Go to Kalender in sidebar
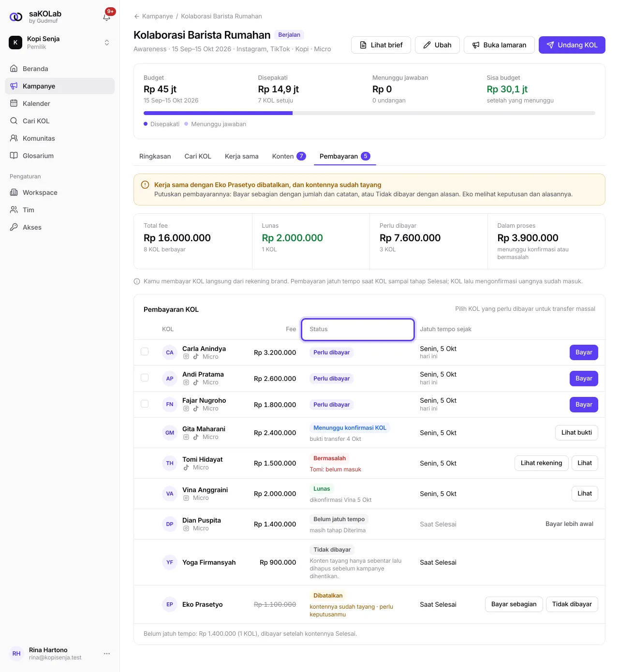The width and height of the screenshot is (619, 672). pos(60,103)
